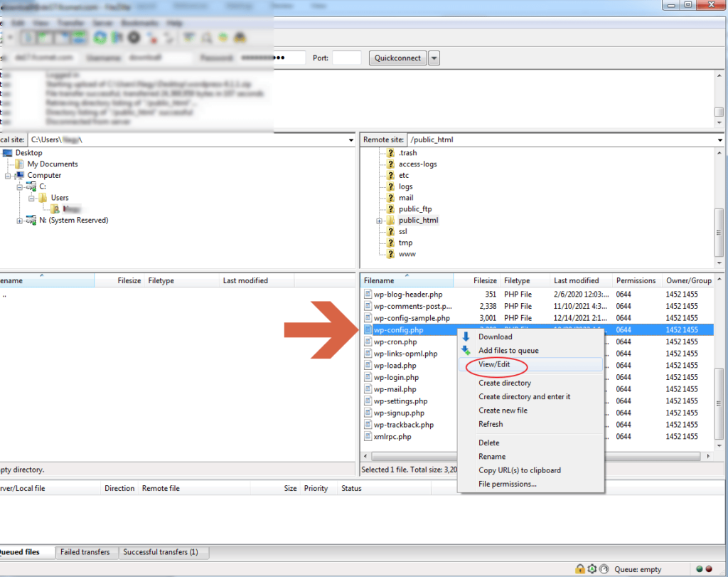
Task: Click the ssl folder question-mark icon
Action: [x=390, y=231]
